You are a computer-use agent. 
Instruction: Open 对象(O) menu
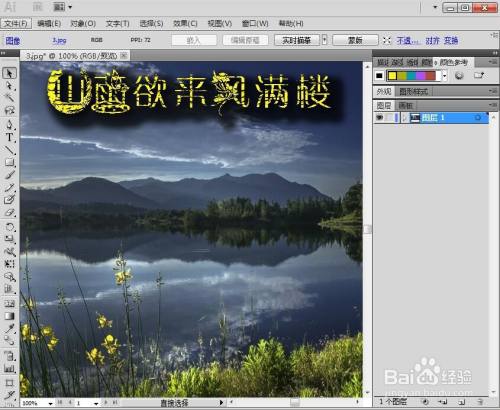coord(83,24)
